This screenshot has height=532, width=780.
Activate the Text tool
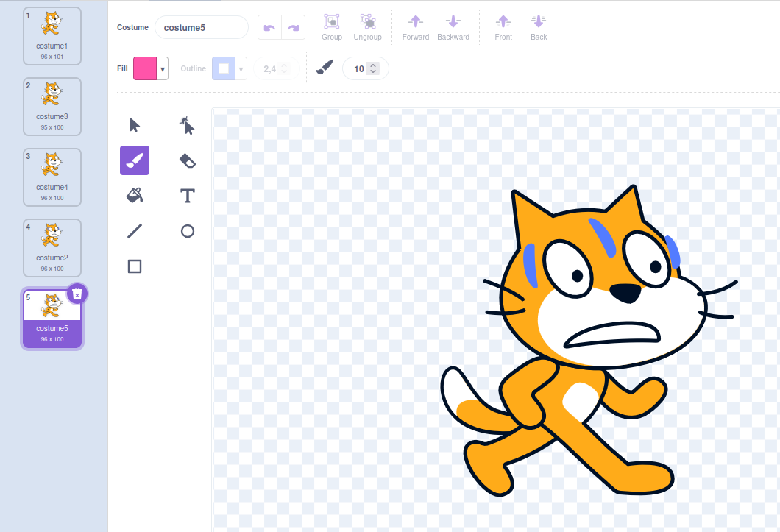click(x=188, y=196)
